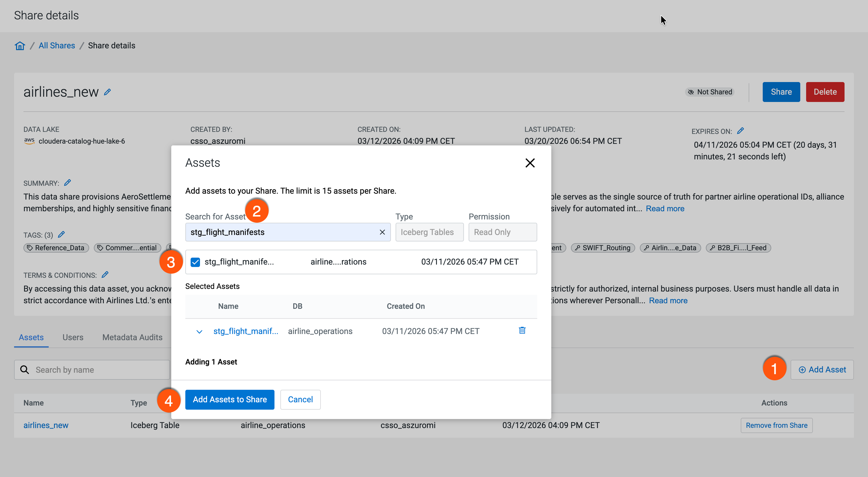The image size is (868, 477).
Task: Clear the asset search text
Action: 382,232
